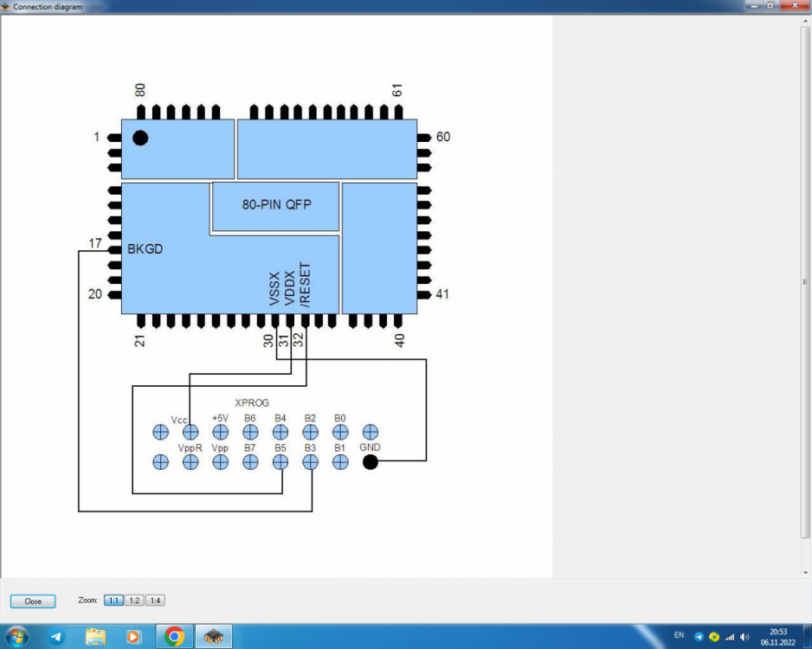Click the VDDX pin label
Screen dimensions: 812x649
point(289,288)
